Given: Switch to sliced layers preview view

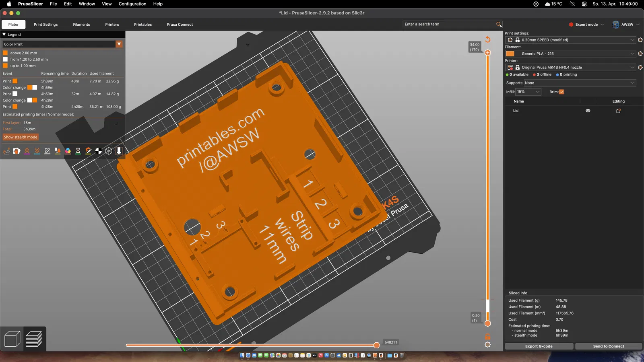Looking at the screenshot, I should click(34, 339).
